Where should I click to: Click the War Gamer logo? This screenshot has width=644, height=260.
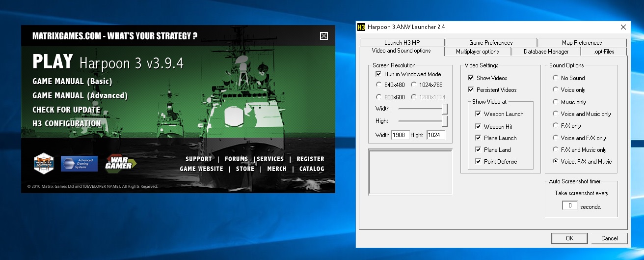tap(120, 164)
